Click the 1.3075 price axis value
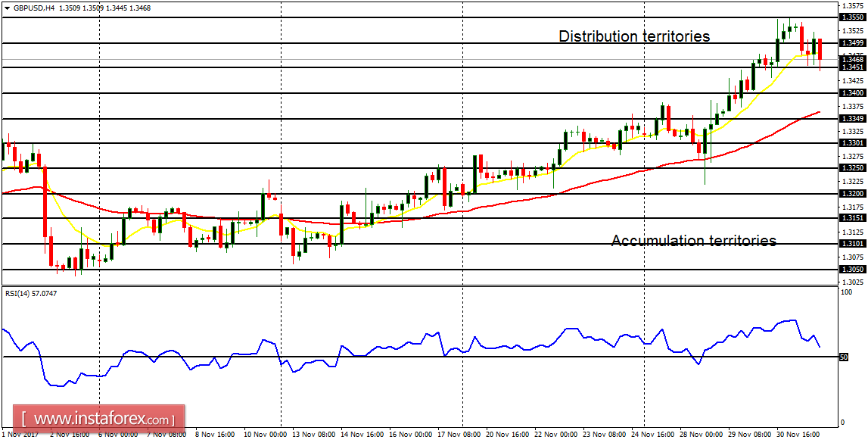Viewport: 868px width, 443px height. click(852, 257)
